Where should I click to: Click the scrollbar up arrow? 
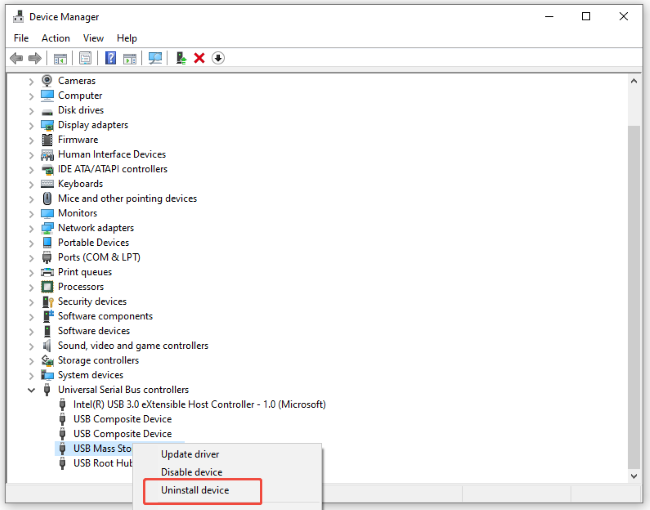coord(634,81)
